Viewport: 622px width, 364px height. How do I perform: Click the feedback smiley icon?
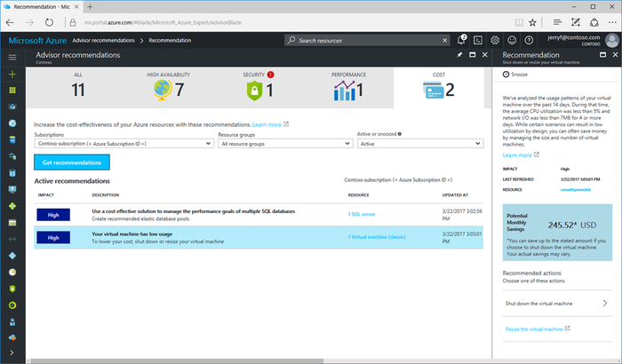(510, 40)
